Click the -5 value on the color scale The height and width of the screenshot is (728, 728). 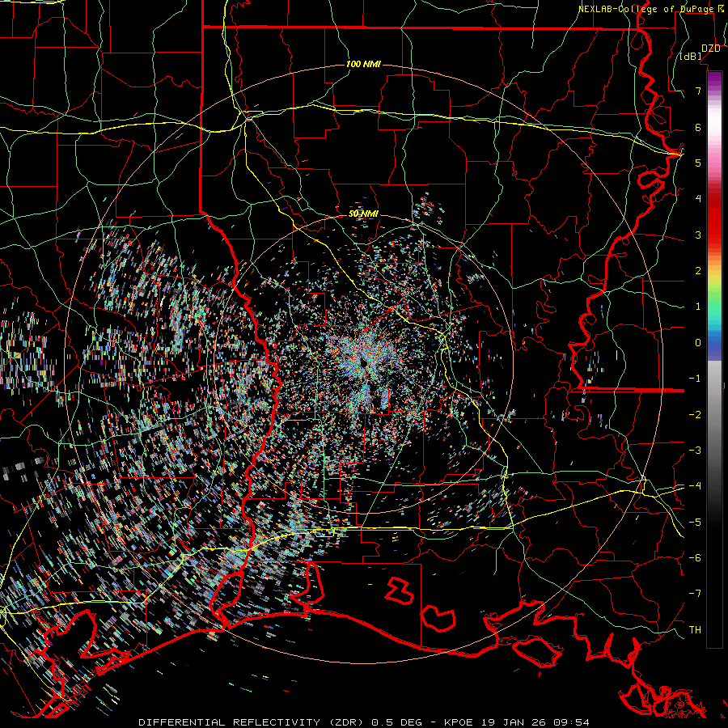tap(695, 523)
